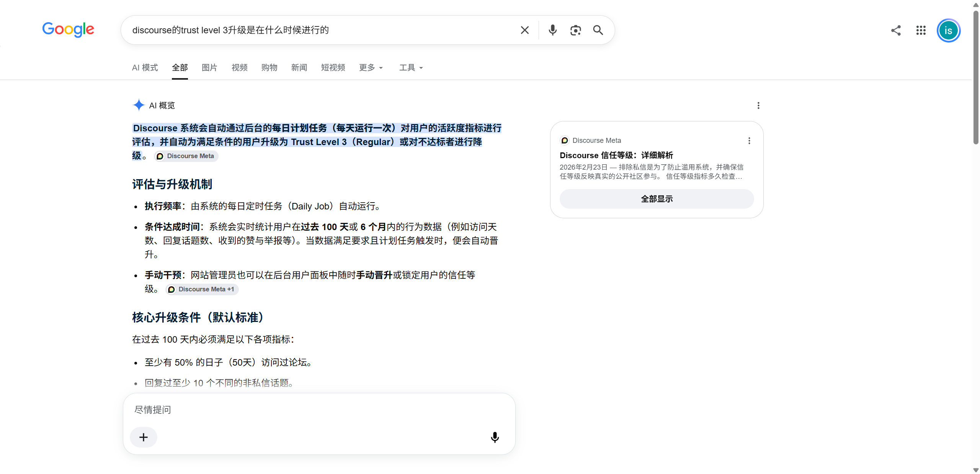This screenshot has width=980, height=474.
Task: Click the 全部显示 button
Action: click(657, 199)
